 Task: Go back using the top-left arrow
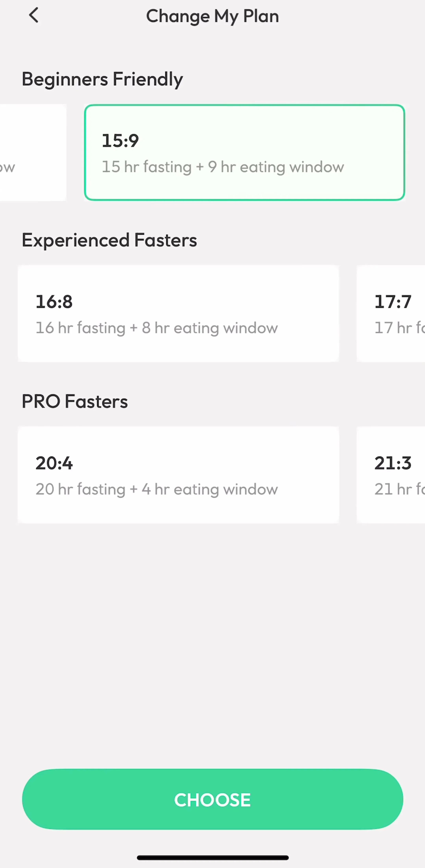pyautogui.click(x=34, y=16)
